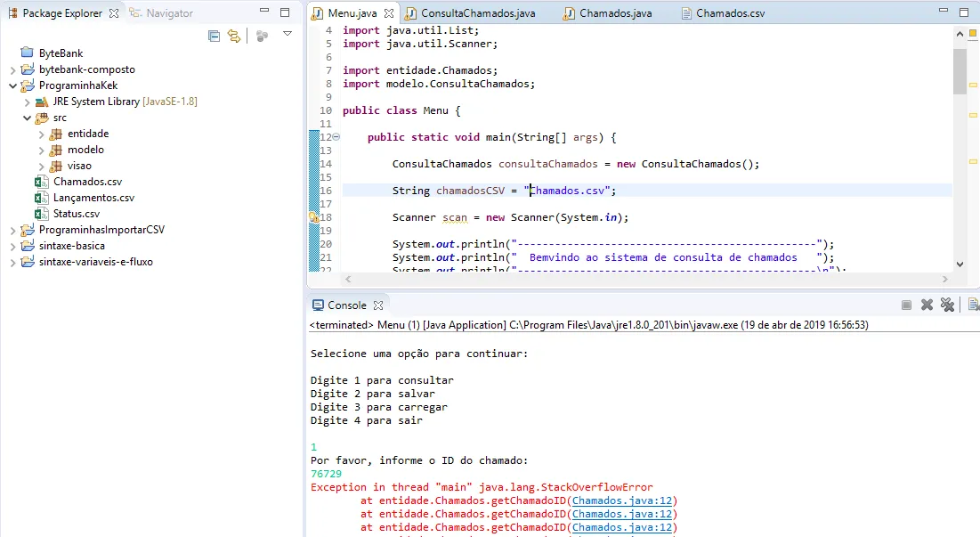The image size is (980, 537).
Task: Click the entidade package icon
Action: pos(55,134)
